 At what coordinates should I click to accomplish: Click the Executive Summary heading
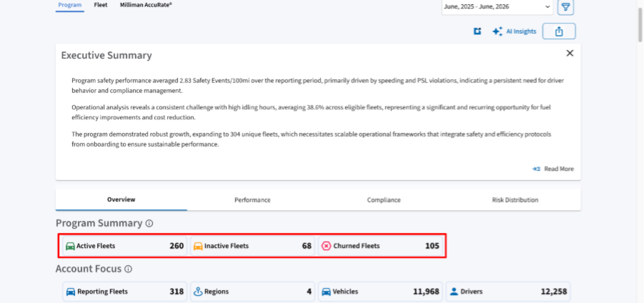tap(106, 56)
